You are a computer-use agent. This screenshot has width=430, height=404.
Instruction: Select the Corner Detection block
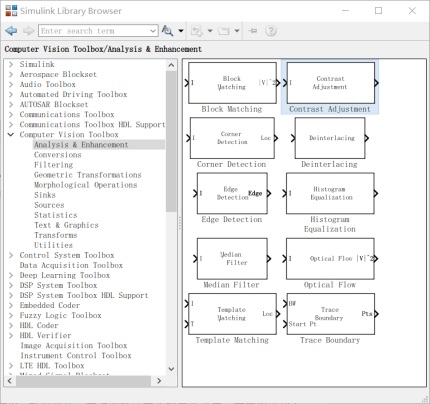pos(232,138)
